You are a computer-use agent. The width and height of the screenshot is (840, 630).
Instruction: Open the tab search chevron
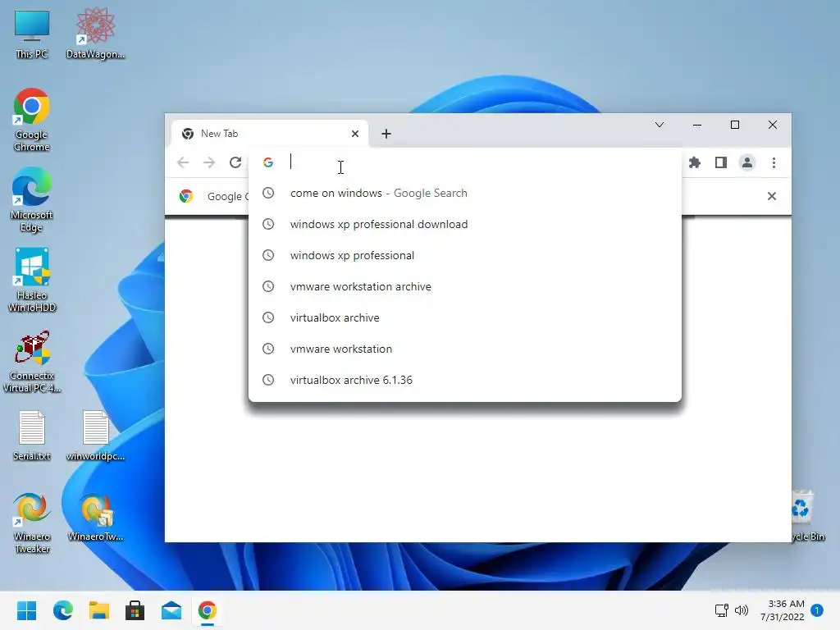[660, 125]
